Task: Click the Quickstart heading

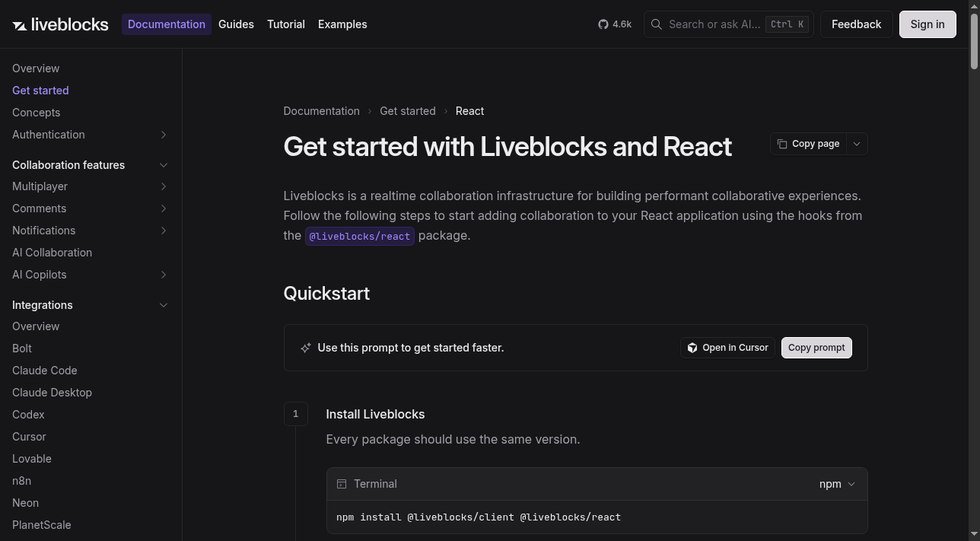Action: pos(326,294)
